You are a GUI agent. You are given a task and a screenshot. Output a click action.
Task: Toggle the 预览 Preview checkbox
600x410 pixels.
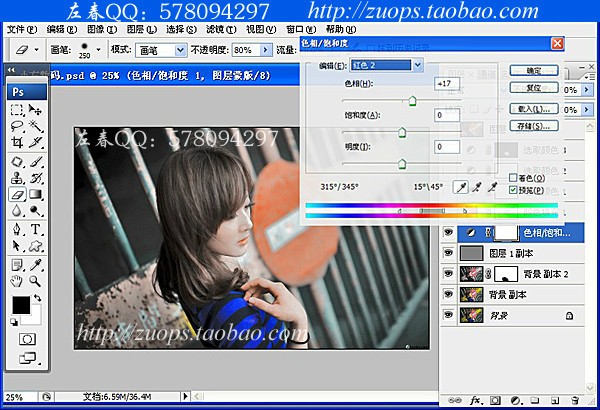tap(514, 190)
